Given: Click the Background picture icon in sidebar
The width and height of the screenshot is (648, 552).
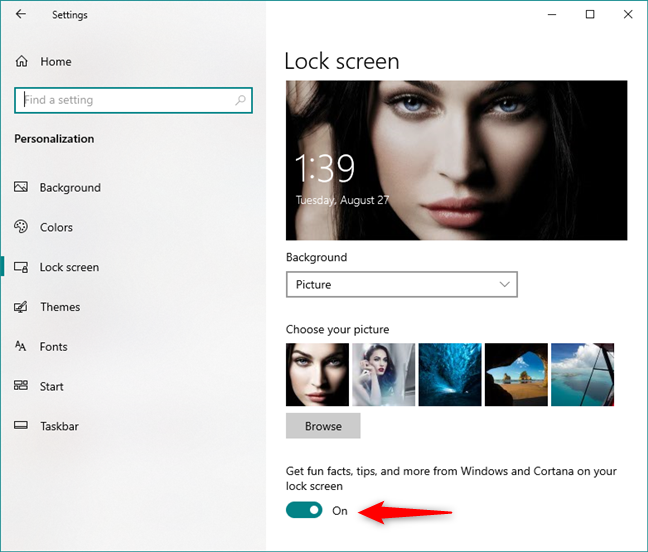Looking at the screenshot, I should (x=21, y=188).
